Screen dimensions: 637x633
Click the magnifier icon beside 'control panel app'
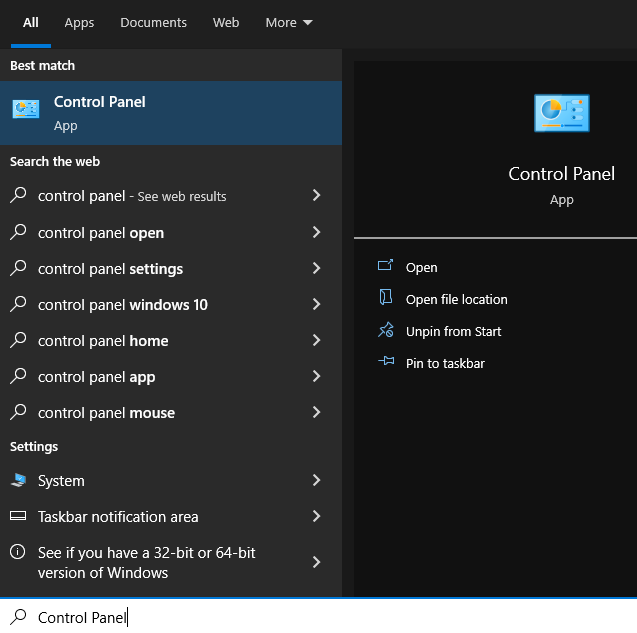point(18,376)
